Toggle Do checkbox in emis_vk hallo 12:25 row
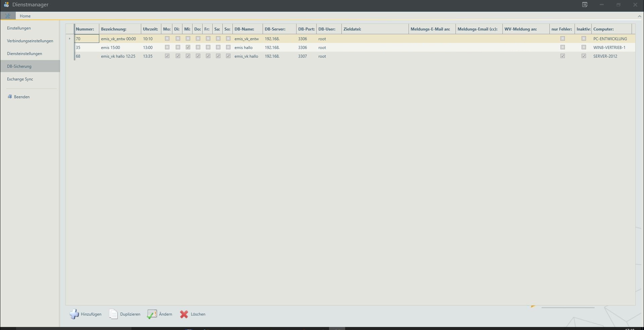 198,56
